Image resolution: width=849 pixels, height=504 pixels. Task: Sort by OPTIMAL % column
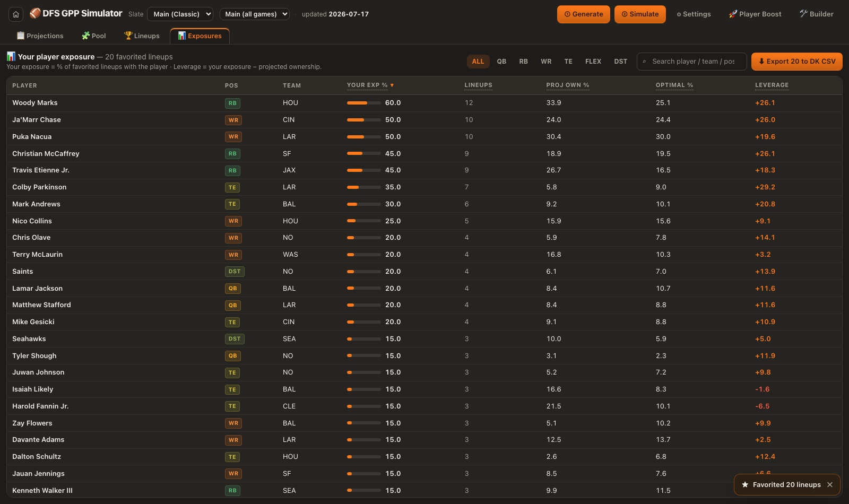point(674,85)
